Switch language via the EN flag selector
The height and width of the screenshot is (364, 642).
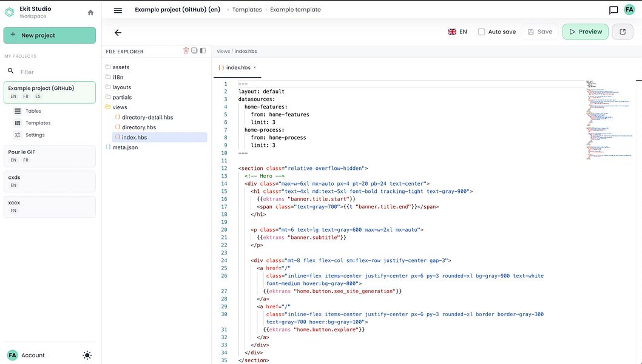458,32
